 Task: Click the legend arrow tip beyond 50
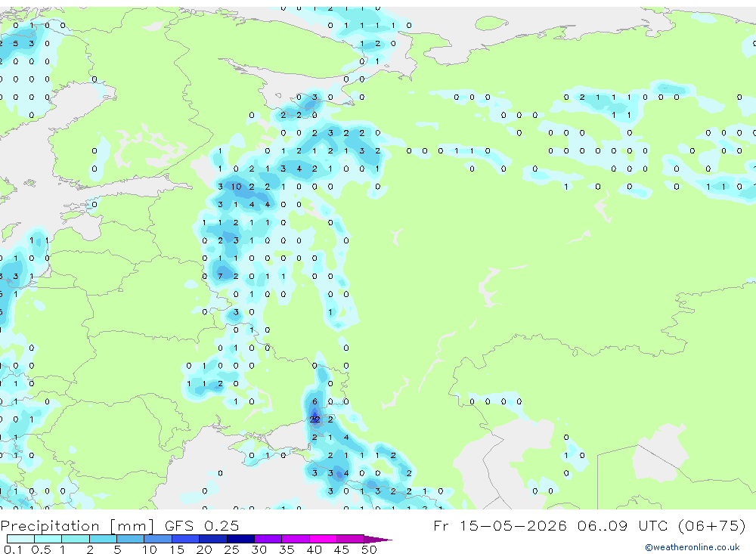point(379,539)
